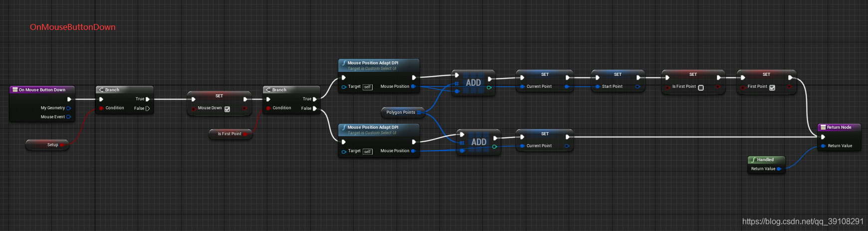This screenshot has width=868, height=231.
Task: Select the Return Node title
Action: pyautogui.click(x=839, y=127)
